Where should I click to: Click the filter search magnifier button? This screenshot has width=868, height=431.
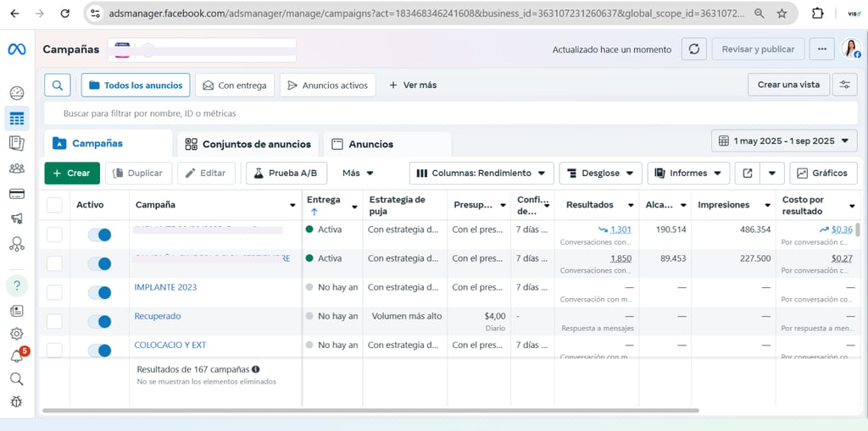[x=58, y=86]
